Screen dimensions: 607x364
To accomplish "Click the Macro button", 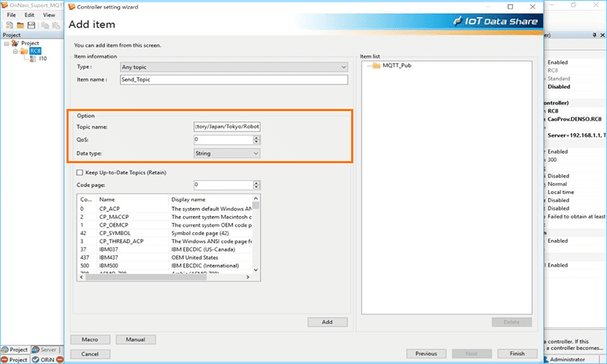I will 91,339.
